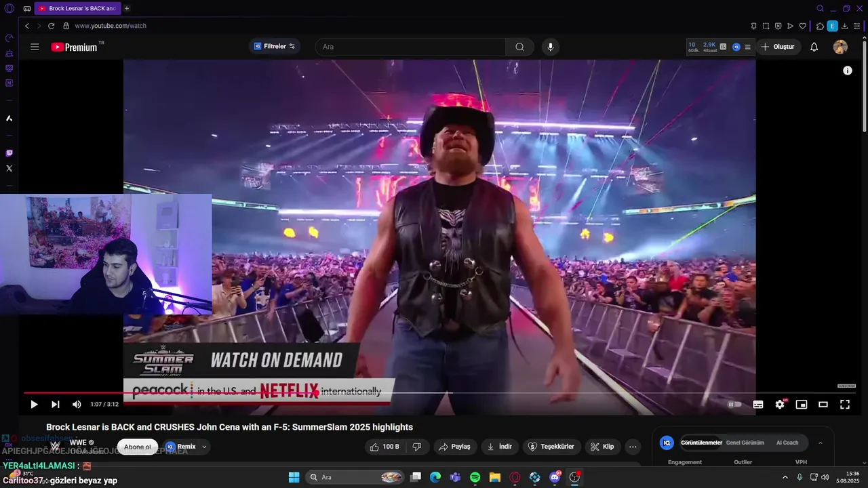Open account avatar menu
868x488 pixels.
coord(840,47)
